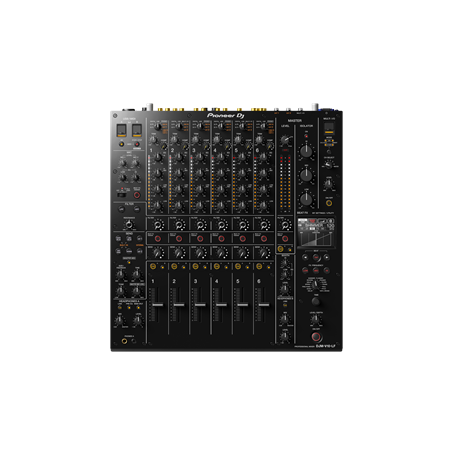Click mic section red send button
455x455 pixels.
click(137, 195)
